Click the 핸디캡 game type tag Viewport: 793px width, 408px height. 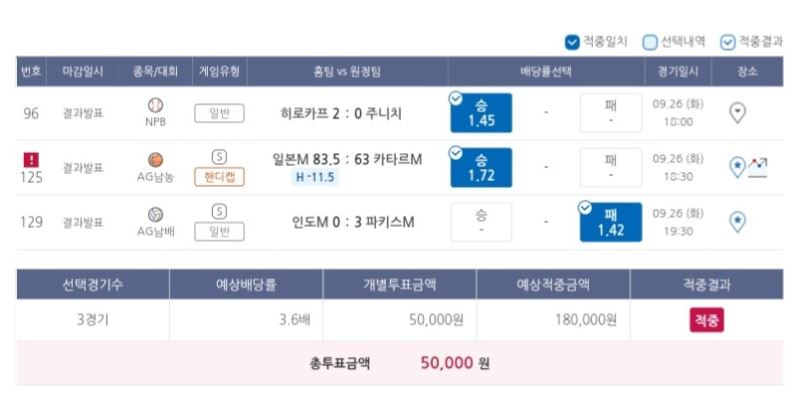(x=219, y=177)
